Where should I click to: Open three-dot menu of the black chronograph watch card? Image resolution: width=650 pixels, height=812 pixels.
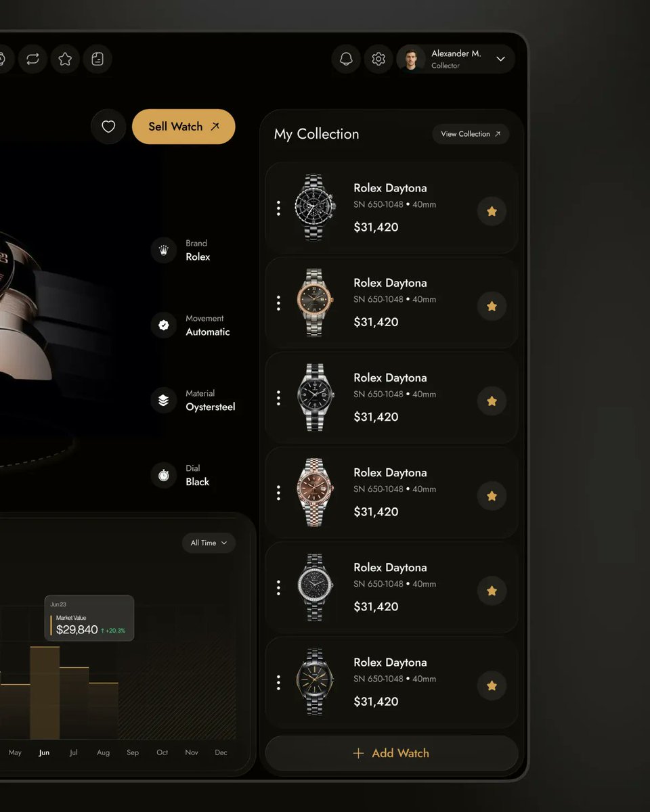[x=278, y=208]
